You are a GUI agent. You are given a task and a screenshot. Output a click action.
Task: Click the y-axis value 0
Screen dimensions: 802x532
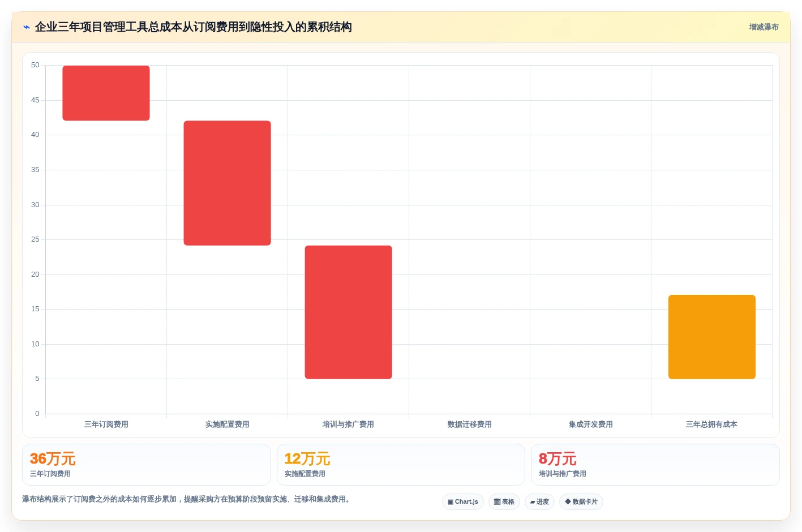(x=37, y=414)
